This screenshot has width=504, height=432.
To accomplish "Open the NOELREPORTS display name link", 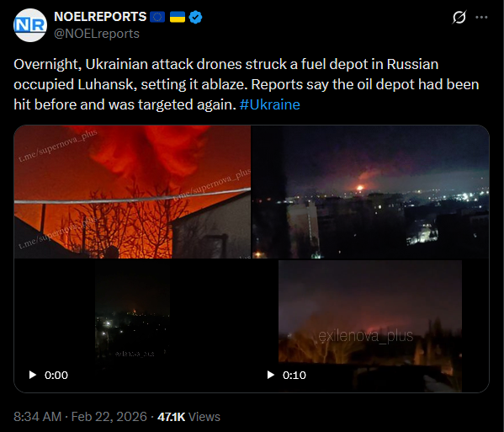I will [x=100, y=17].
